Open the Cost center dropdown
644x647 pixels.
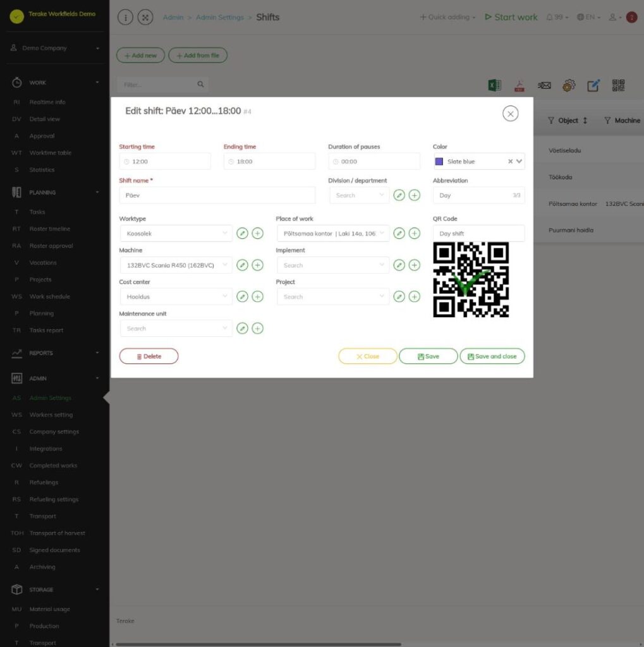click(176, 297)
